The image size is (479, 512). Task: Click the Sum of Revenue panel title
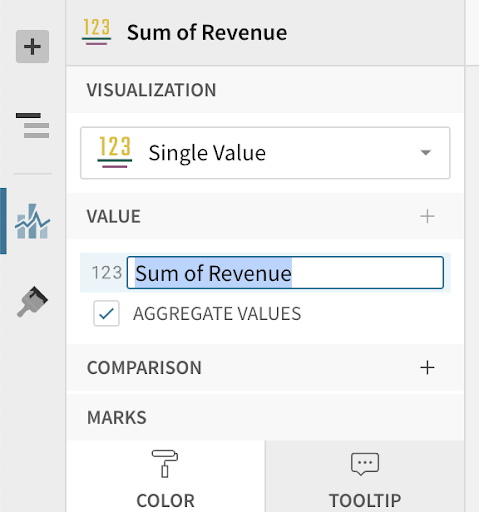tap(207, 33)
